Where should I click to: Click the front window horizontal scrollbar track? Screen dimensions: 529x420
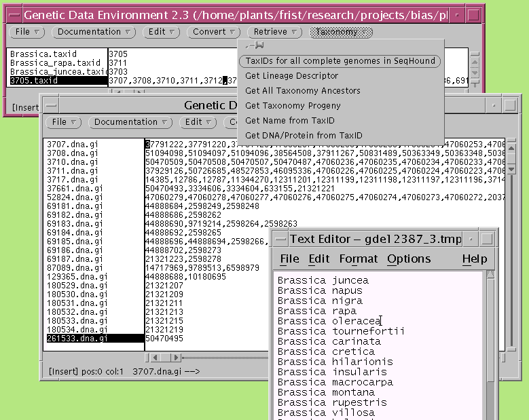[224, 358]
